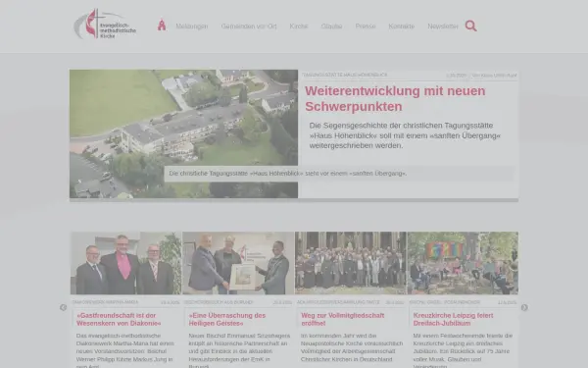The width and height of the screenshot is (588, 368).
Task: Open article »Gastfreundschaft ist der Wesenskern von Diakonie«
Action: click(x=119, y=319)
